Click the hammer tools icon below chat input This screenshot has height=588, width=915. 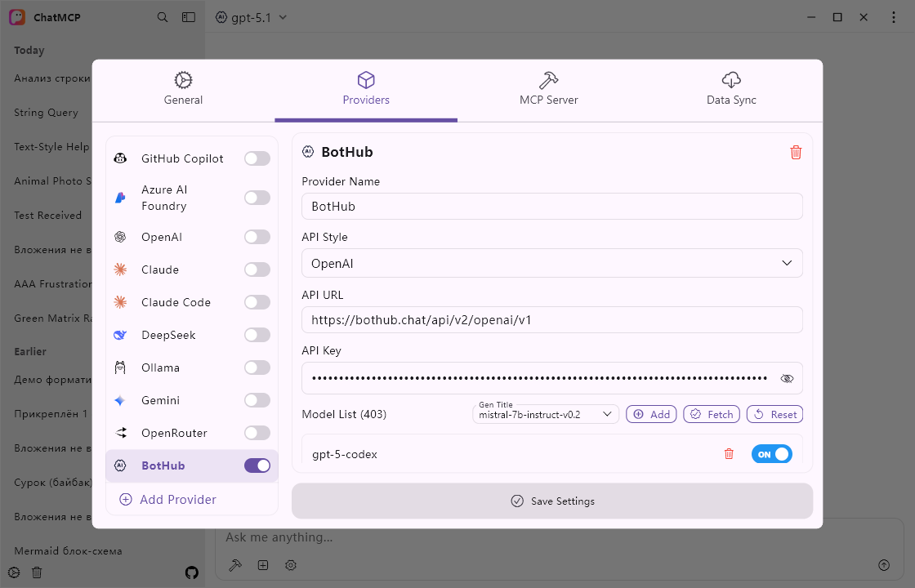tap(235, 565)
